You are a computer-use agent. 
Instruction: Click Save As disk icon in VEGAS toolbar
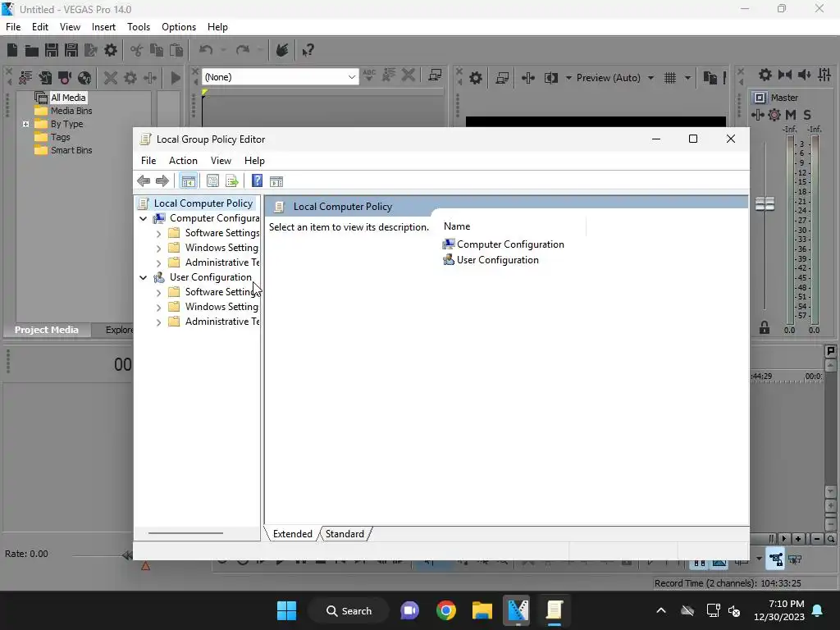pos(71,50)
